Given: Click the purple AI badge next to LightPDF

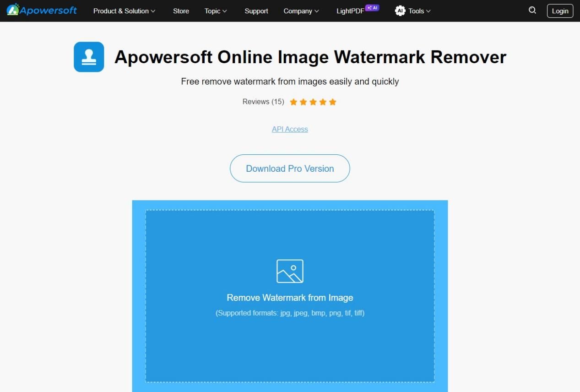Looking at the screenshot, I should click(372, 8).
